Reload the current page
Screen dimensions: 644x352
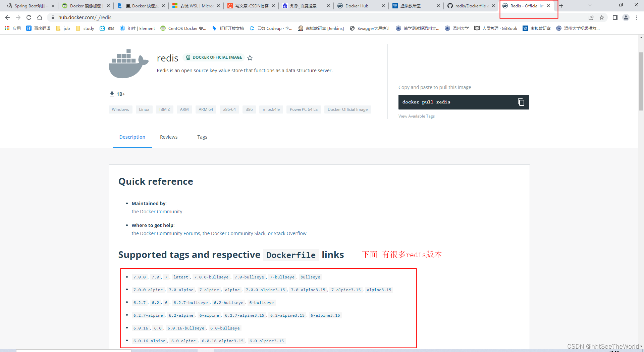[x=29, y=17]
